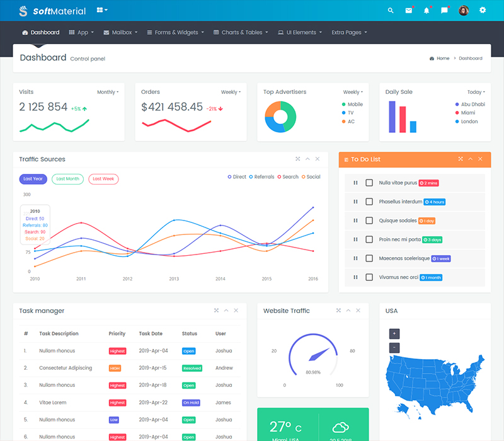Collapse the Traffic Sources panel
The image size is (504, 441).
(307, 159)
